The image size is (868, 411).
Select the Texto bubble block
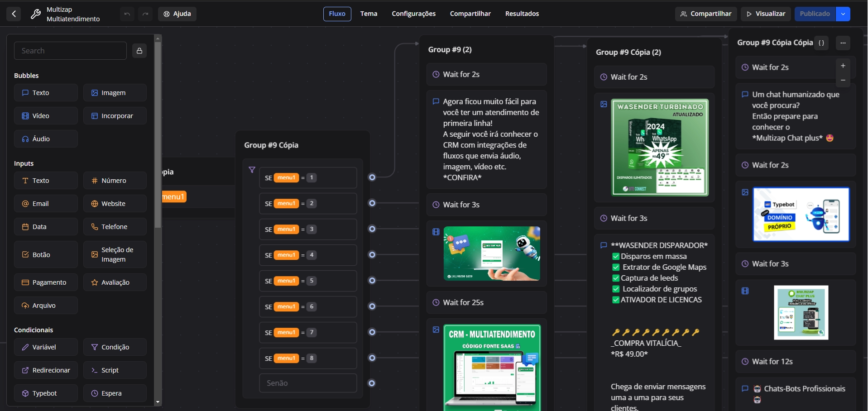[46, 93]
